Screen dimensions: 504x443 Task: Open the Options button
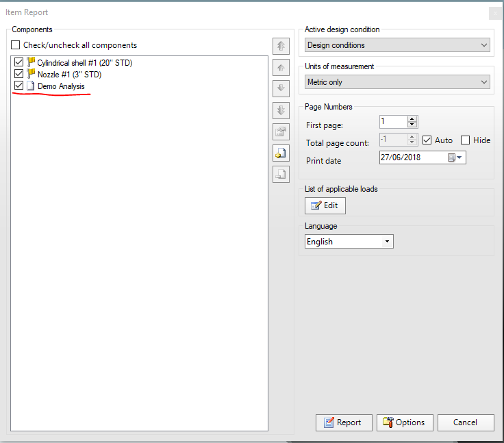point(405,422)
